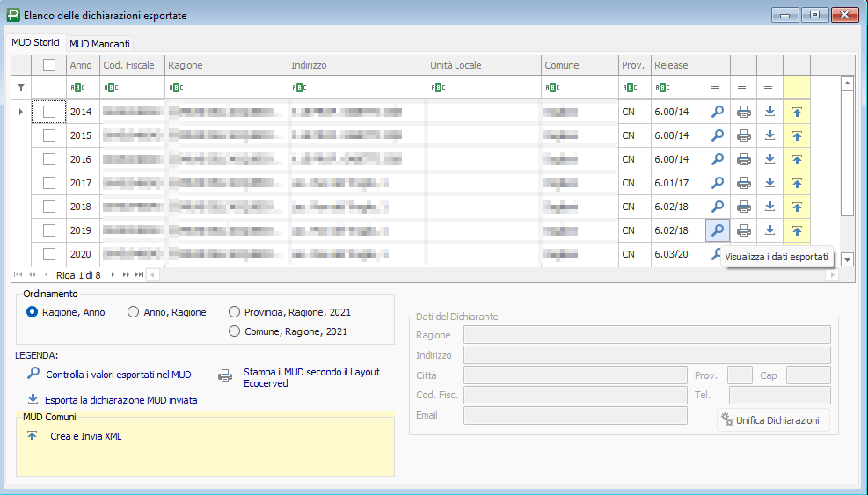Click the filter funnel icon in the grid
868x495 pixels.
[x=21, y=87]
